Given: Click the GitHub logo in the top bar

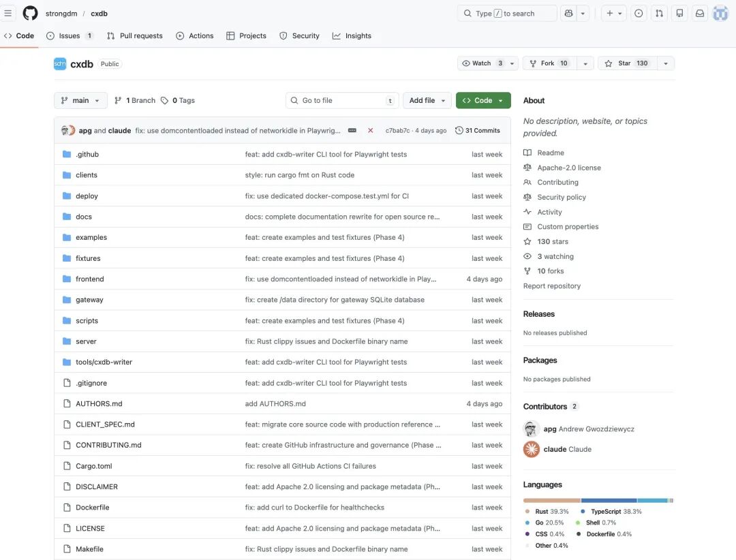Looking at the screenshot, I should (29, 13).
